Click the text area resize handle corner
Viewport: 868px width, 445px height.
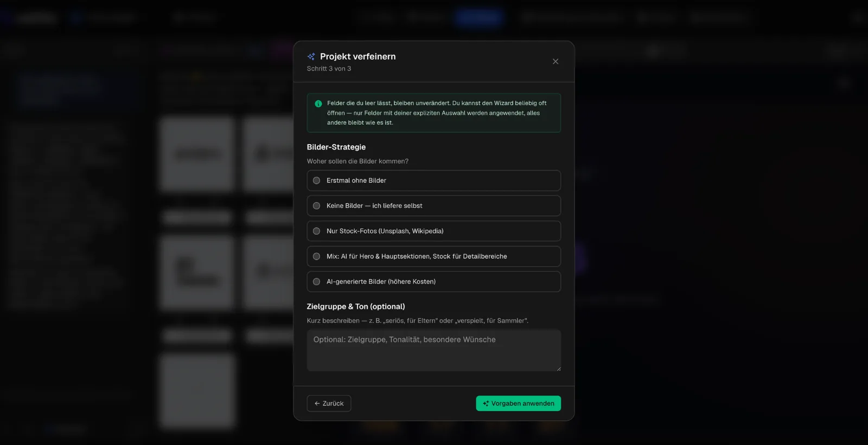pyautogui.click(x=558, y=369)
